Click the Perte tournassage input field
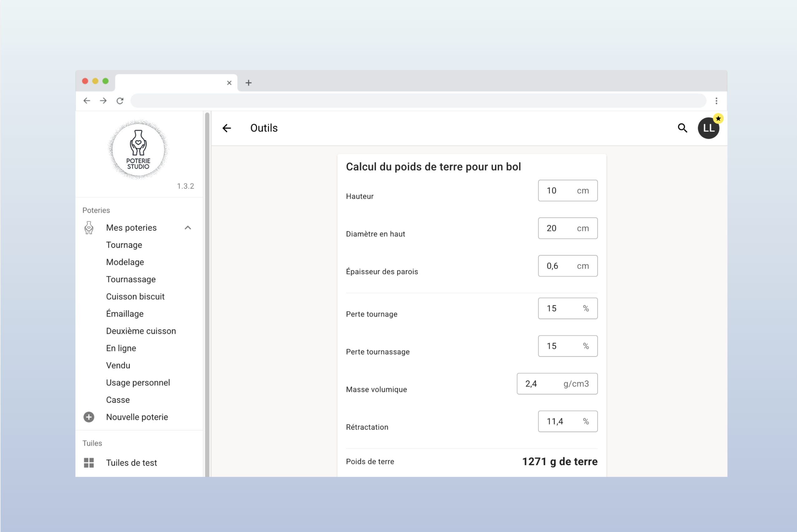The width and height of the screenshot is (797, 532). [x=567, y=346]
